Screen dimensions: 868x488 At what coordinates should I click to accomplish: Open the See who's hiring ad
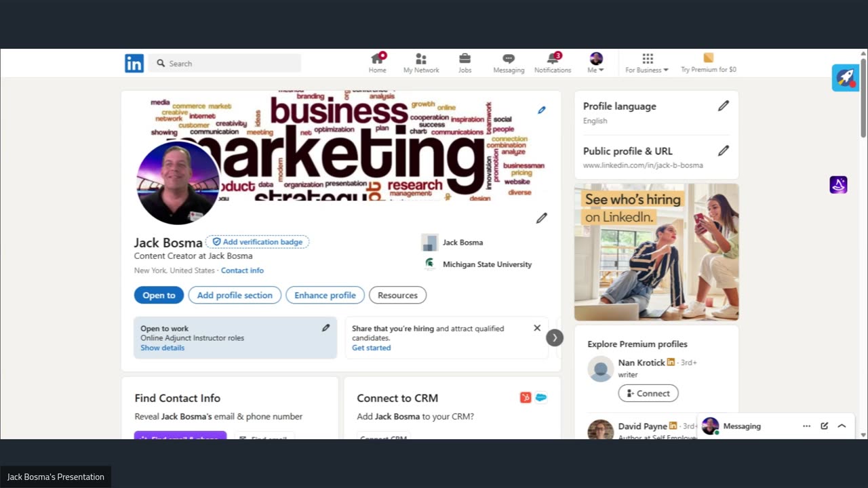tap(656, 252)
